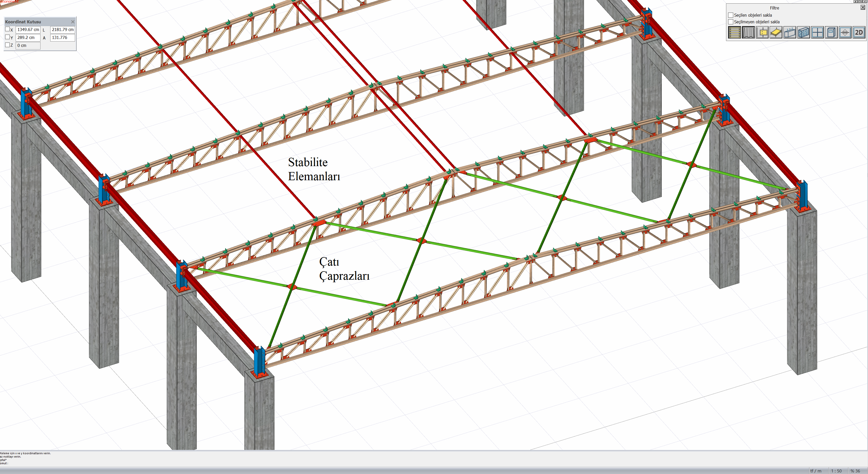This screenshot has width=868, height=474.
Task: Toggle the beam with rebars filter icon
Action: click(790, 32)
